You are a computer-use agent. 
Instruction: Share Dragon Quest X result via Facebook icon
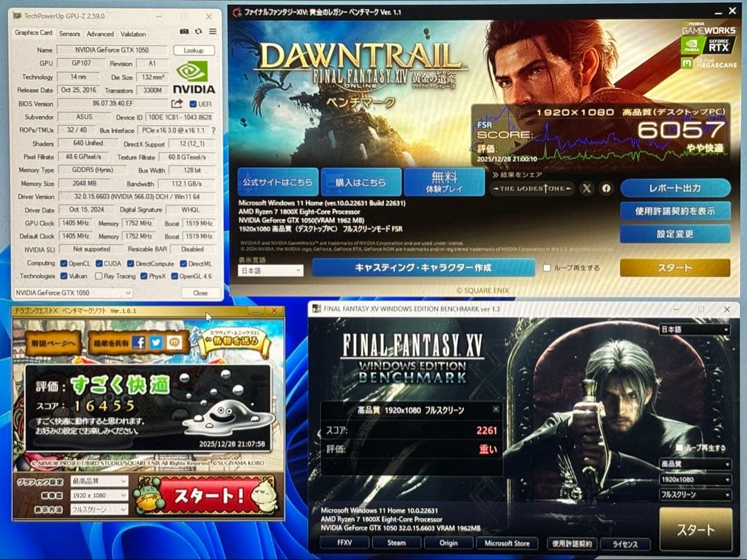pos(138,344)
